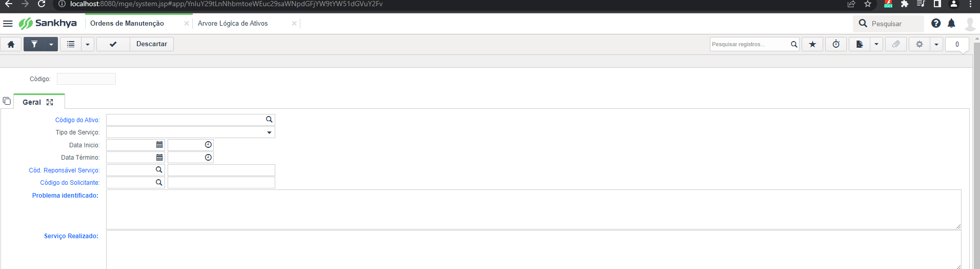Open the Data Inicio calendar picker

click(159, 145)
